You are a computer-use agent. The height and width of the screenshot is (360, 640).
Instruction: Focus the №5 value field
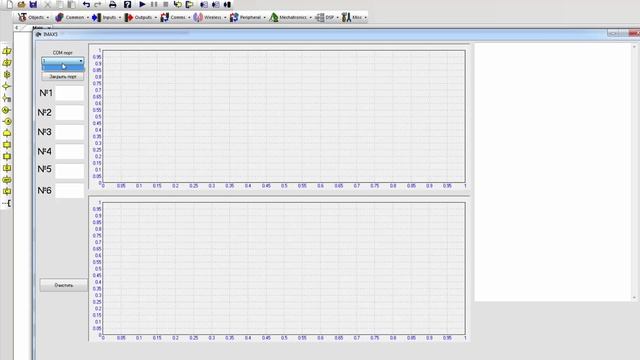coord(69,171)
